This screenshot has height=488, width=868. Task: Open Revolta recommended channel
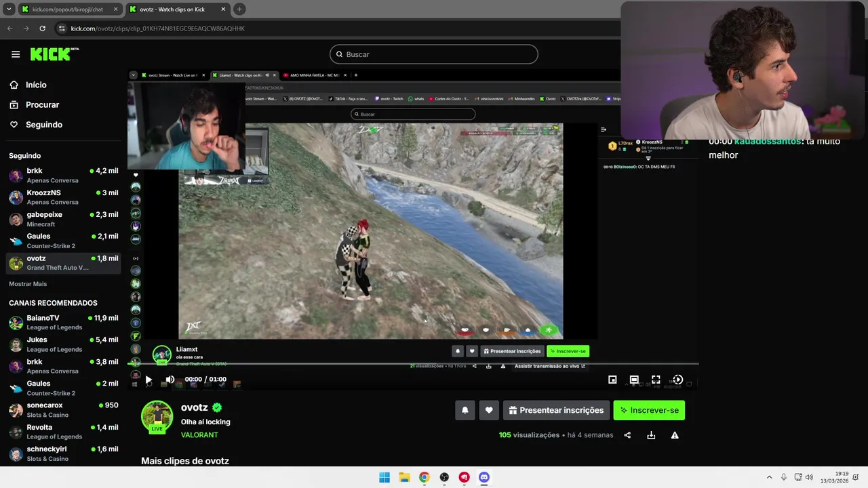tap(63, 432)
